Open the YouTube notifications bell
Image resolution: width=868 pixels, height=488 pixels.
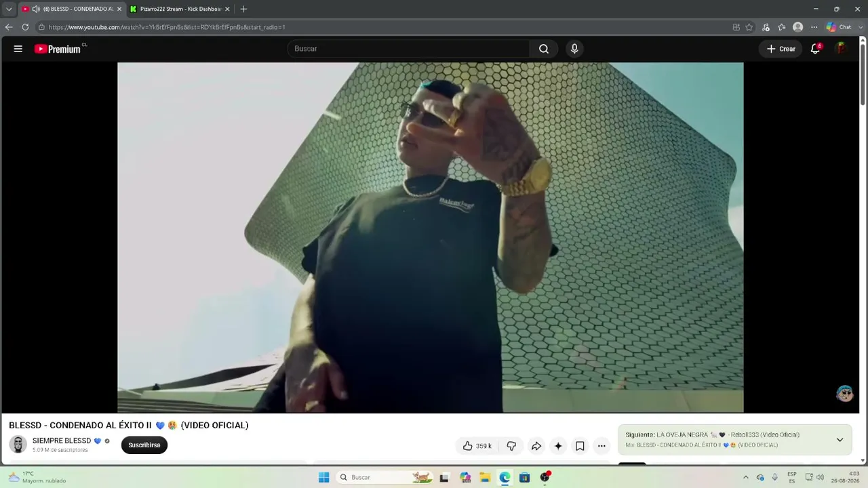click(x=816, y=49)
